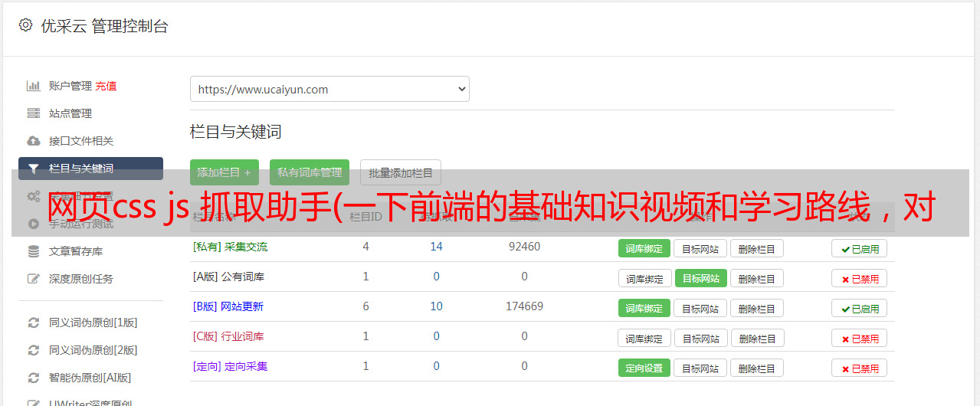Viewport: 980px width, 406px height.
Task: Open 智能伪原创[AI版] in sidebar
Action: (x=90, y=378)
